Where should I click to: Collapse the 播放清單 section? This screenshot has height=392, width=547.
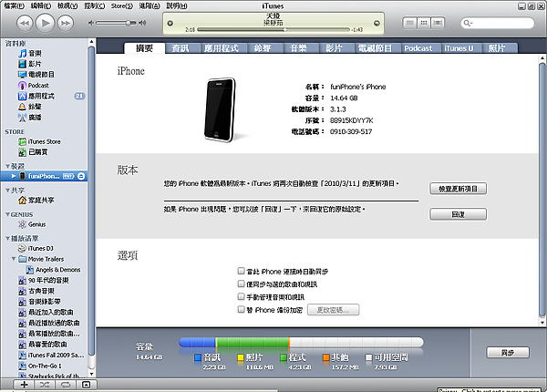(7, 238)
